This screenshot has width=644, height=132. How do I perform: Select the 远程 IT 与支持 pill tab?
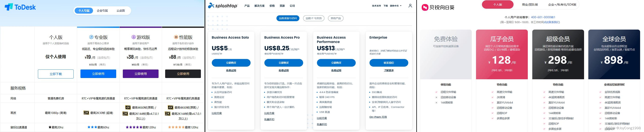pos(313,18)
